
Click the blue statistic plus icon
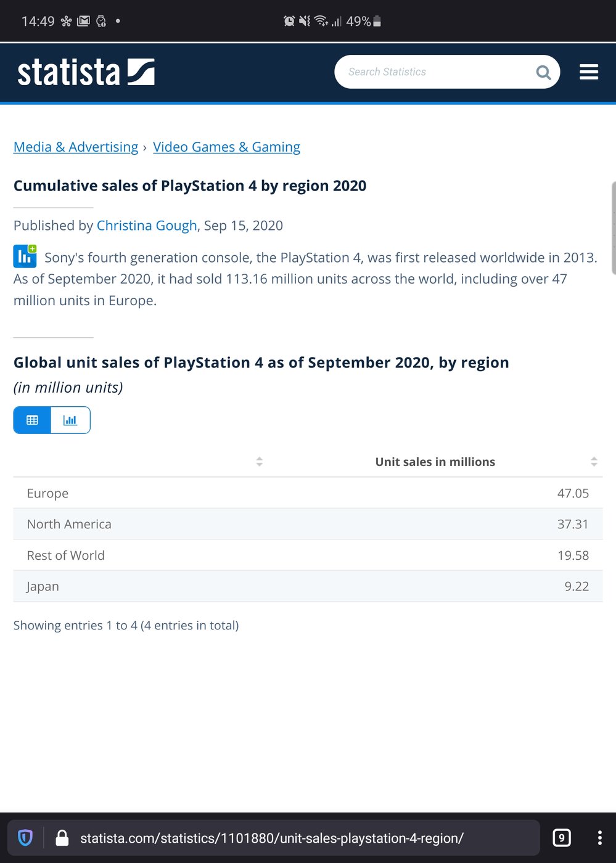pos(25,256)
